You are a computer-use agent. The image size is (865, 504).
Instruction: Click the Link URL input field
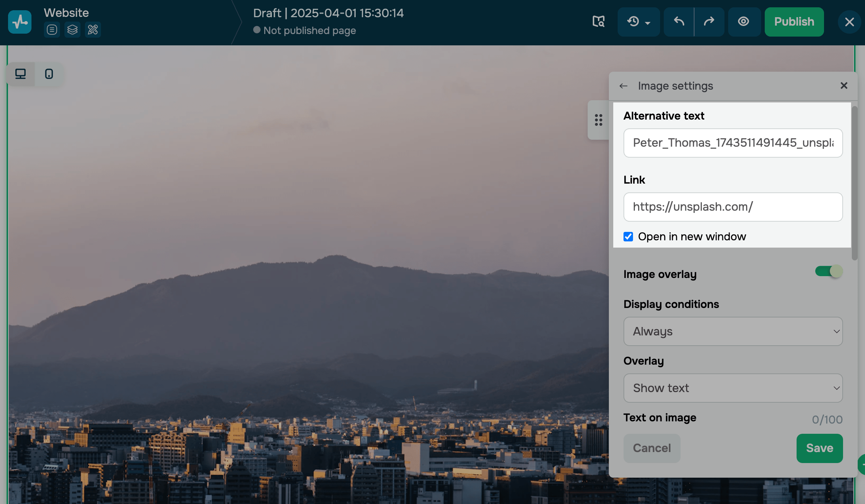coord(733,207)
